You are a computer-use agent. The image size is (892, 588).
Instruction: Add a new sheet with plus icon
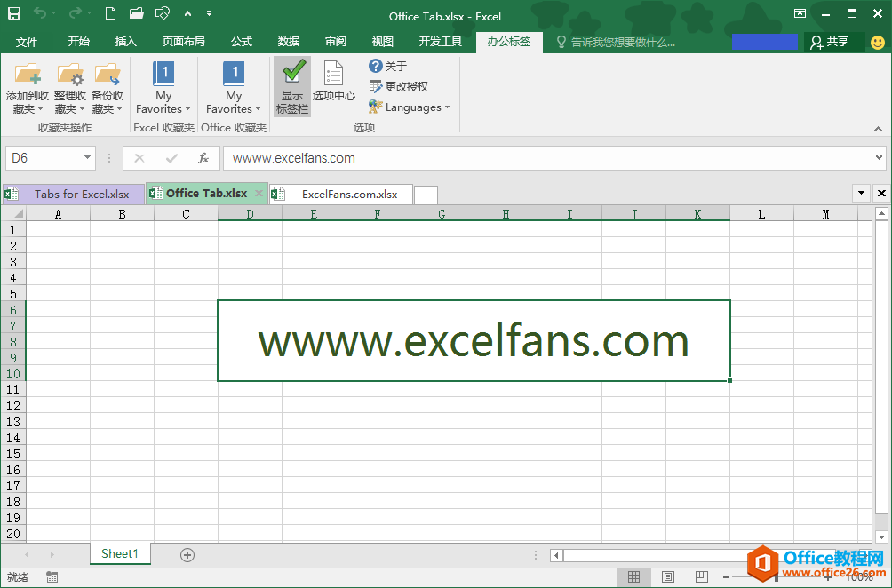tap(187, 555)
